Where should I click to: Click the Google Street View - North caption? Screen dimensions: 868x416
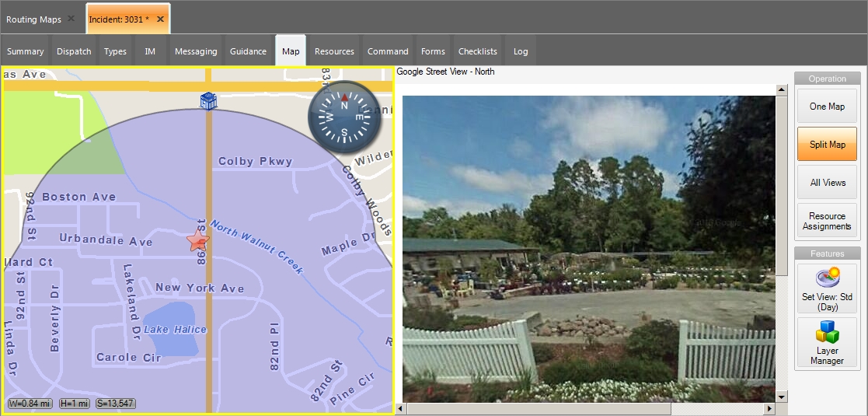[x=445, y=72]
